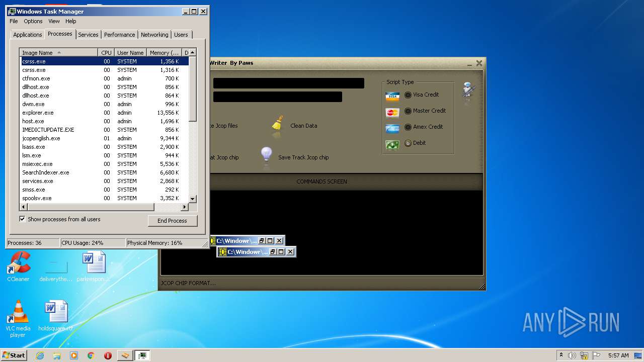Click the Visa card icon
Screen dimensions: 644x362
pyautogui.click(x=392, y=96)
